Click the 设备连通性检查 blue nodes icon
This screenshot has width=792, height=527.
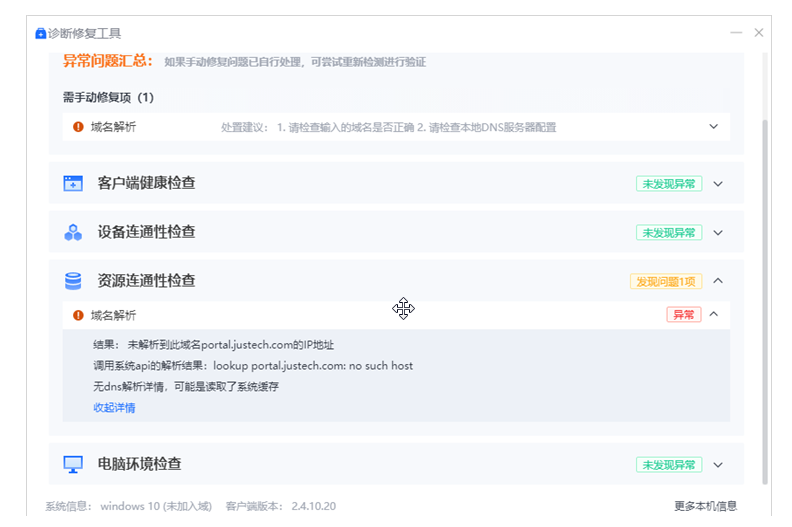pyautogui.click(x=73, y=232)
